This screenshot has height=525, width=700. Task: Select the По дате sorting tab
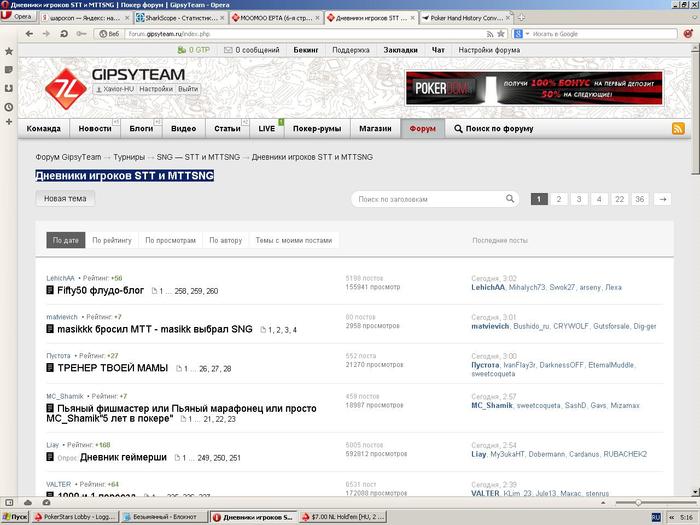66,240
